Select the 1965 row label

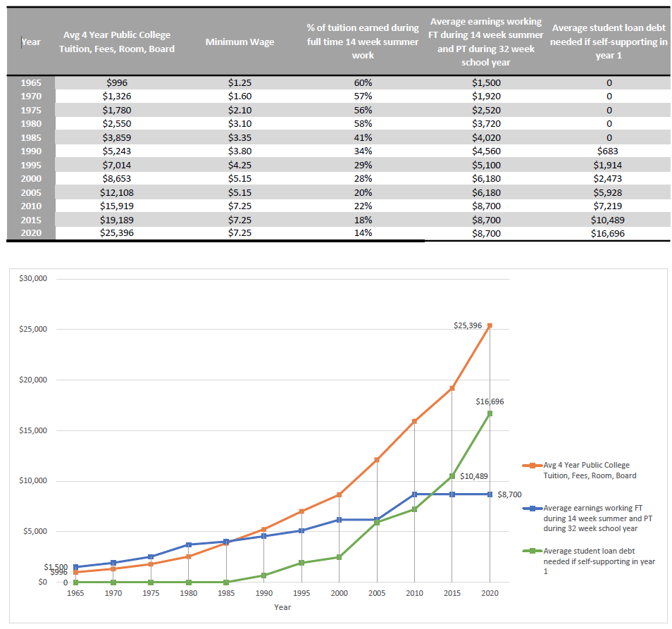click(x=31, y=82)
